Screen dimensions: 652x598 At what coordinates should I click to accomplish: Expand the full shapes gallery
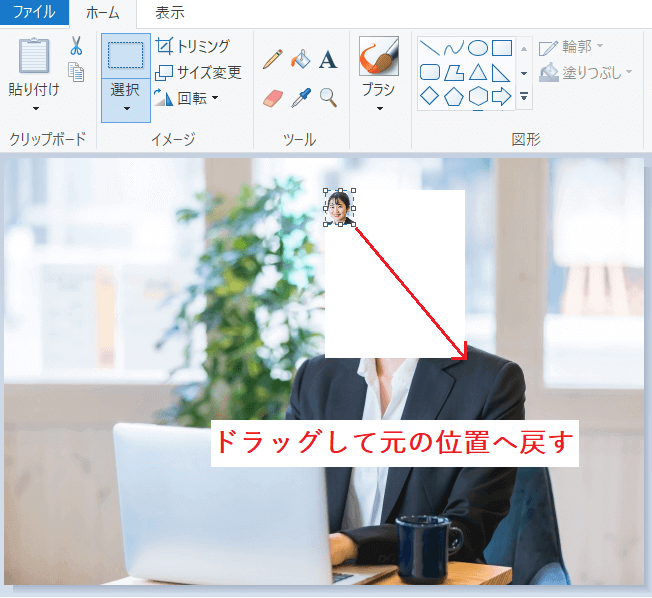pyautogui.click(x=524, y=96)
